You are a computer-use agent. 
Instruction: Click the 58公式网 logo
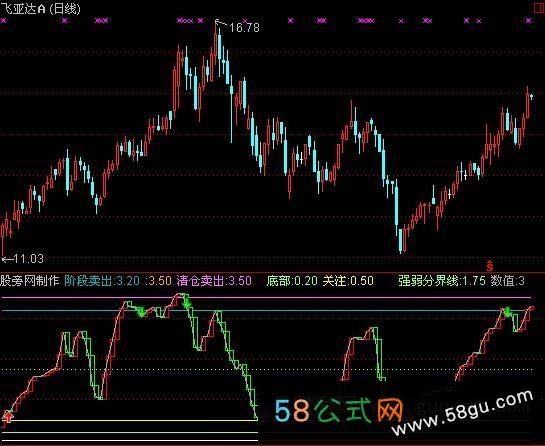[x=338, y=410]
